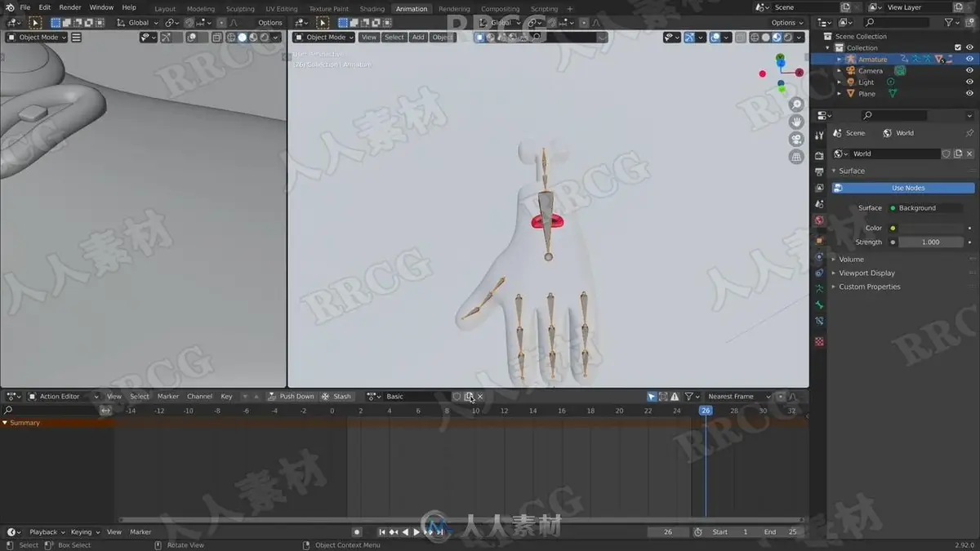Open the Tool properties tab icon
The height and width of the screenshot is (551, 980).
click(819, 136)
